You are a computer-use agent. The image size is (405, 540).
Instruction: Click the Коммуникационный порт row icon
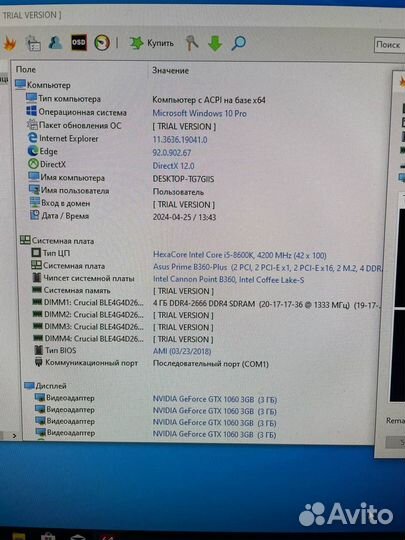click(x=39, y=362)
